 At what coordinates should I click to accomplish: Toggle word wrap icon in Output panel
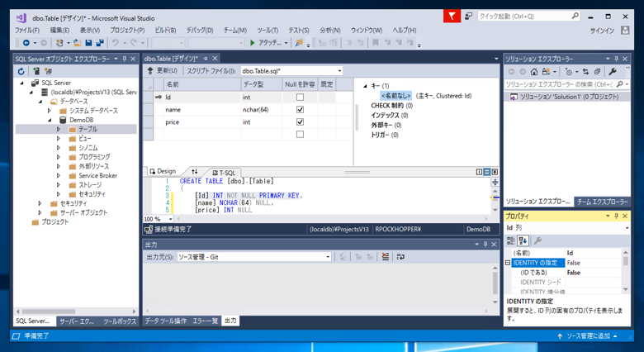400,257
